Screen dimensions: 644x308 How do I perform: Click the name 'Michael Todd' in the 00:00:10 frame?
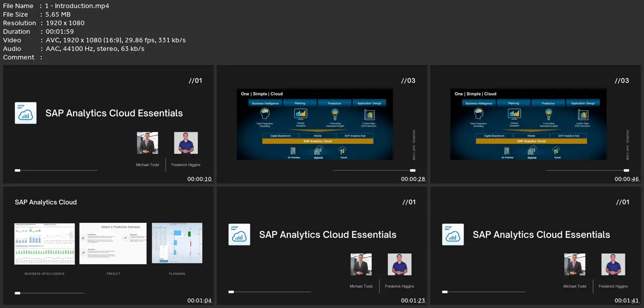point(148,165)
